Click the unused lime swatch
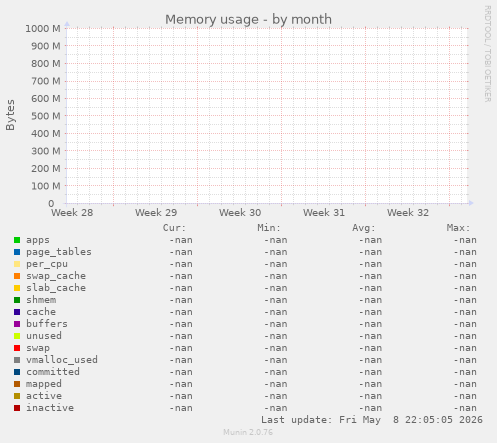 tap(17, 336)
